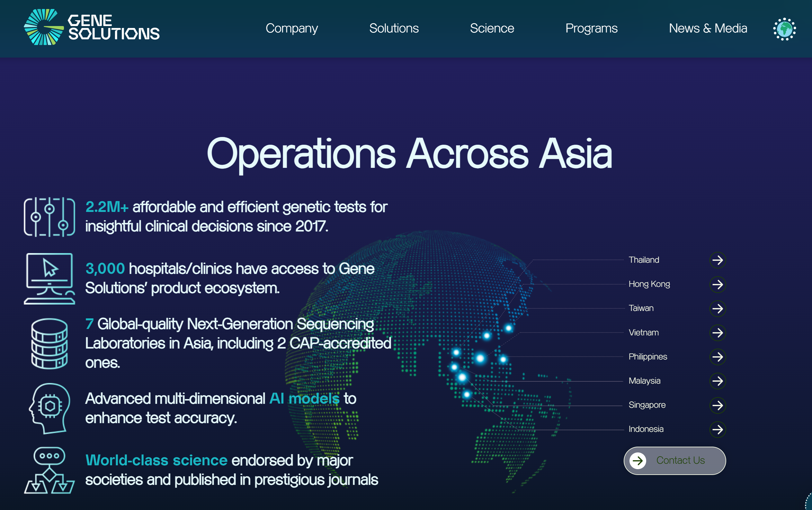The width and height of the screenshot is (812, 510).
Task: Open the Company menu
Action: [291, 28]
